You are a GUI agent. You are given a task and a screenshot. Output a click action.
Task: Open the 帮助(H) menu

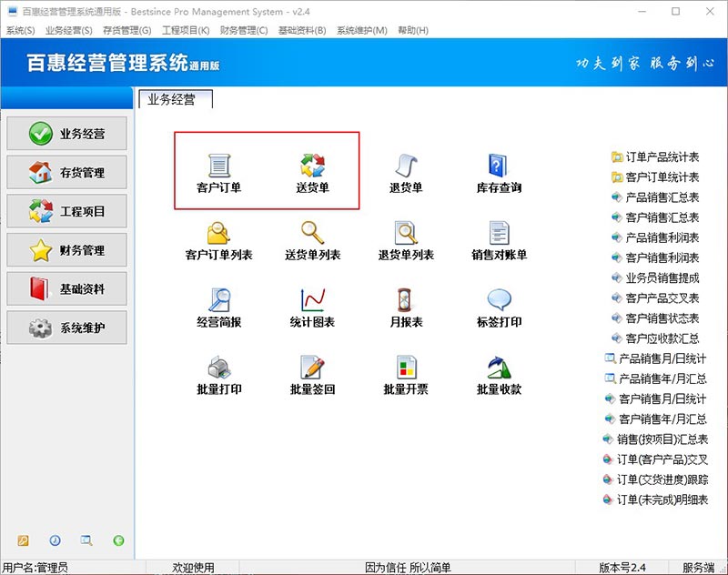point(413,30)
